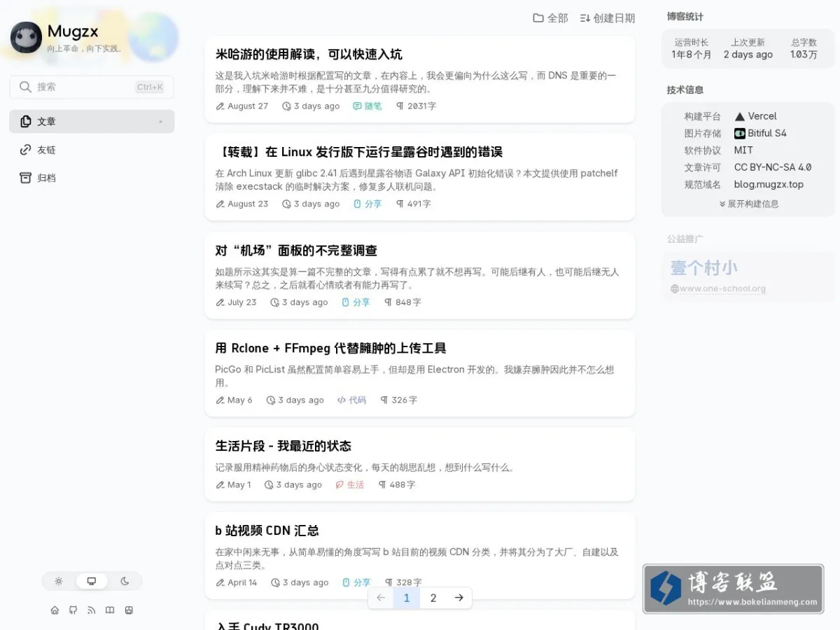Open the Vercel build platform link

click(x=755, y=116)
